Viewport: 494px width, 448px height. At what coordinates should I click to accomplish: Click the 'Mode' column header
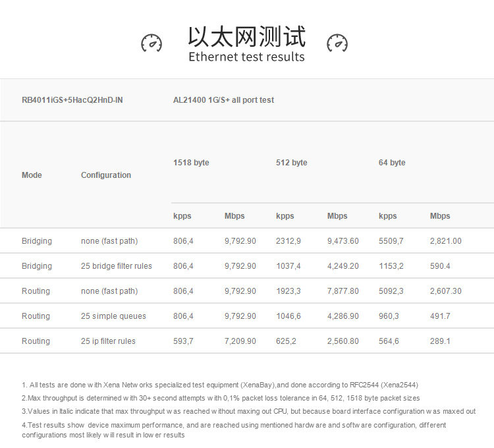(x=32, y=175)
